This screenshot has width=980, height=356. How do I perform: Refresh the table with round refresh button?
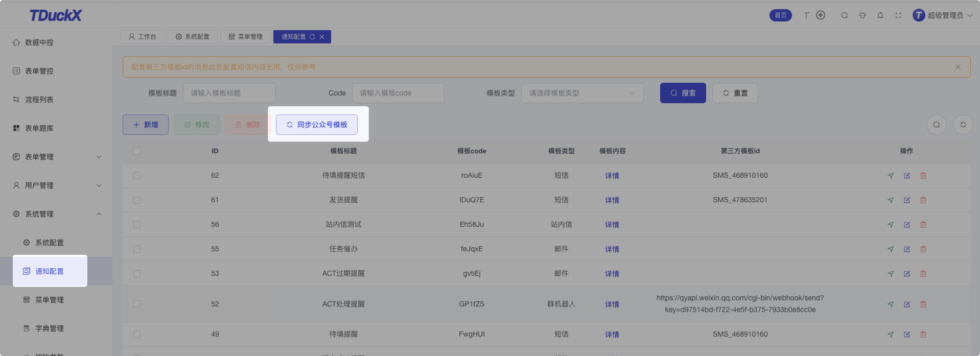click(x=963, y=125)
